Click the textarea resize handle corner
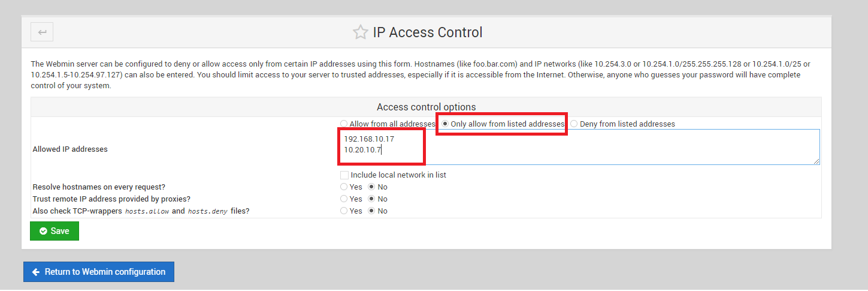Image resolution: width=868 pixels, height=291 pixels. [816, 161]
